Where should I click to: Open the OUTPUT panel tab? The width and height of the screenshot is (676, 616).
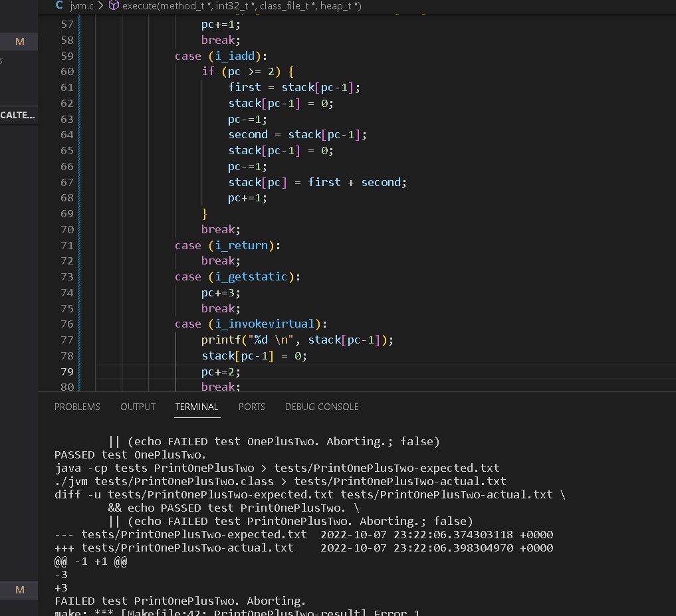point(138,407)
